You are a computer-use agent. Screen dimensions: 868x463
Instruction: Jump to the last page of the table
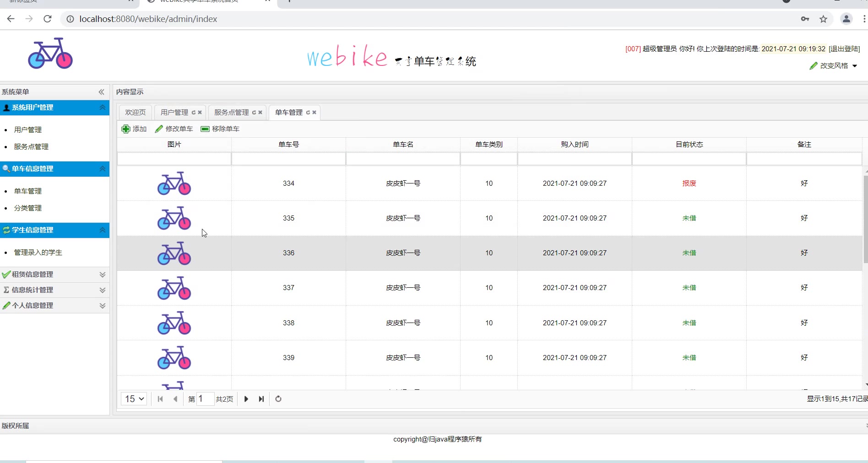(261, 399)
